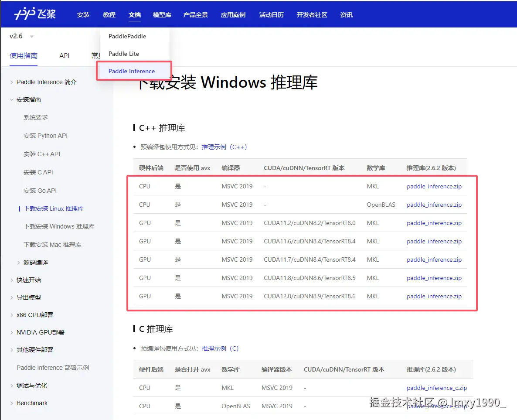Open the 产品全景 nav item
This screenshot has width=517, height=420.
[x=196, y=15]
